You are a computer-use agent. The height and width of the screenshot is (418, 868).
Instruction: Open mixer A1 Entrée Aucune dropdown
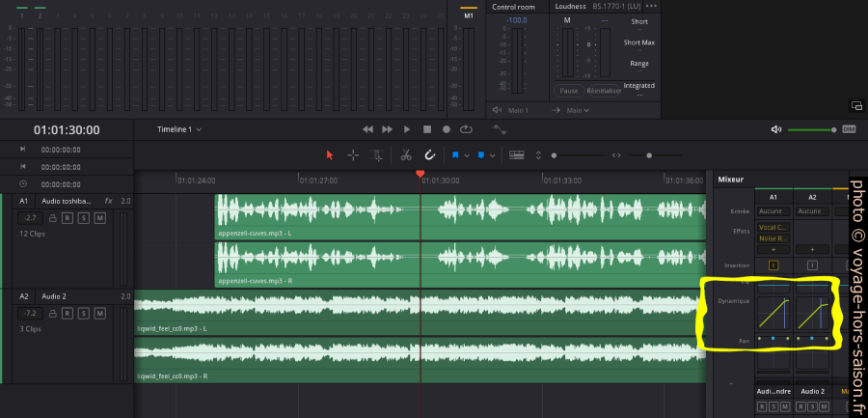tap(773, 211)
